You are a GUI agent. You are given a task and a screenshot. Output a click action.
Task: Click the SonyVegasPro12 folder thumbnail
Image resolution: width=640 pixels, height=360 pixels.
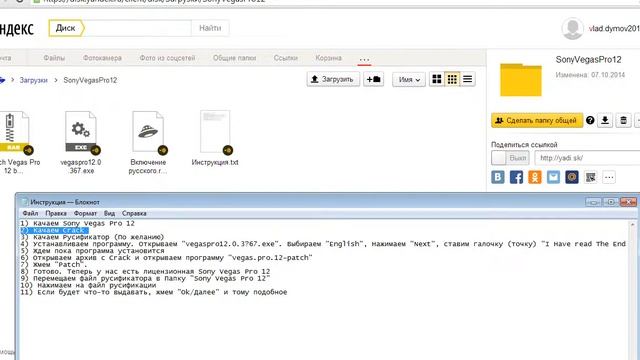click(x=521, y=80)
